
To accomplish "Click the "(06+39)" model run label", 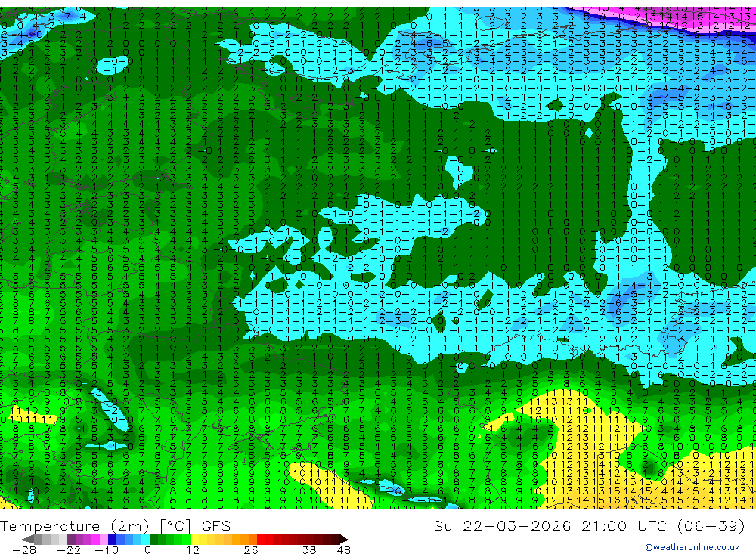I will 711,525.
